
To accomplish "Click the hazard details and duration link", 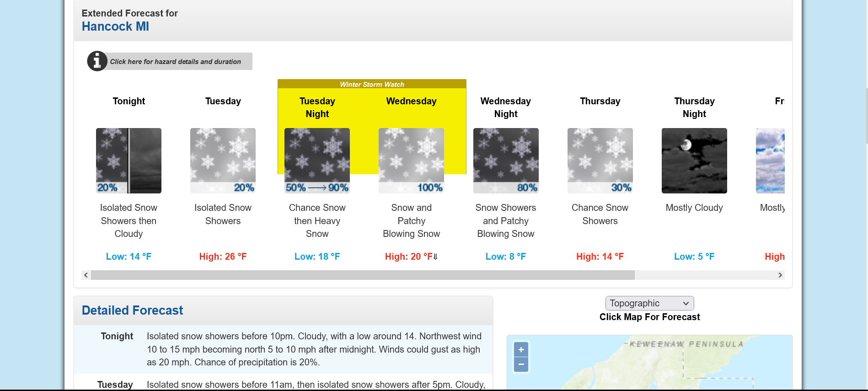I will point(175,62).
